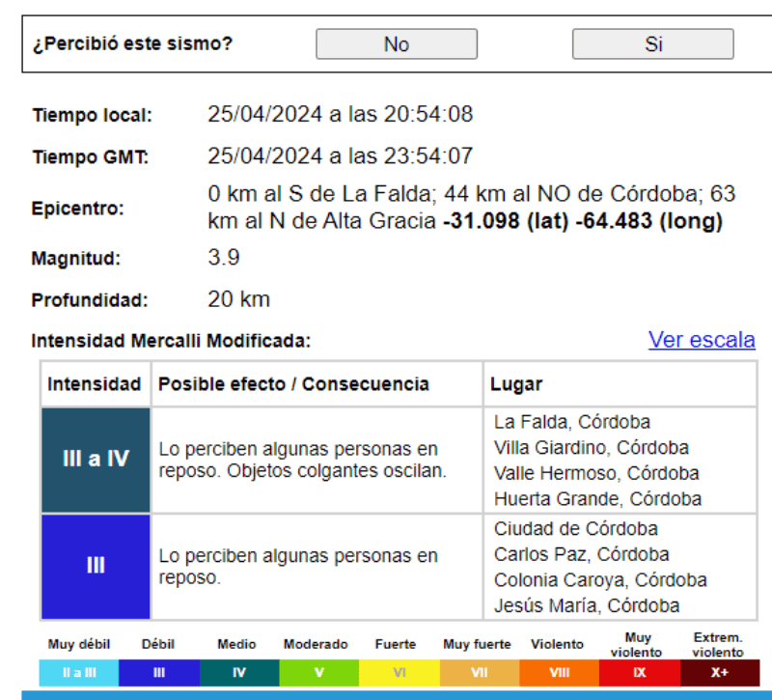Screen dimensions: 772x700
Task: Select the blue III intensity table cell
Action: point(96,566)
